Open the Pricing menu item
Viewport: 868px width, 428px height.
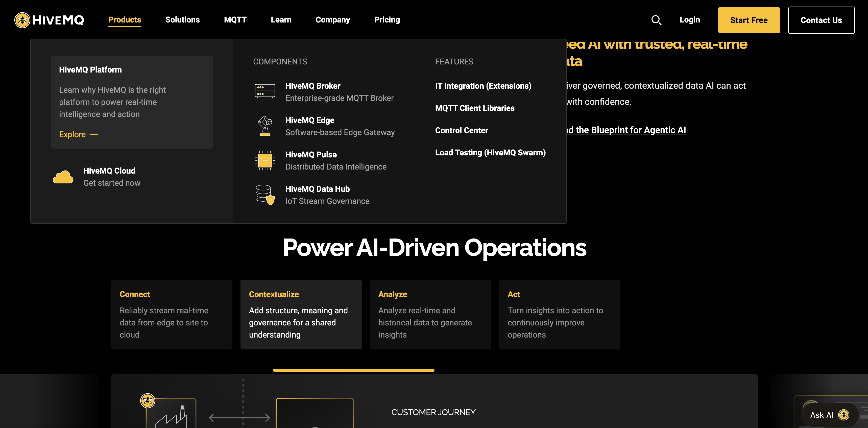click(387, 20)
